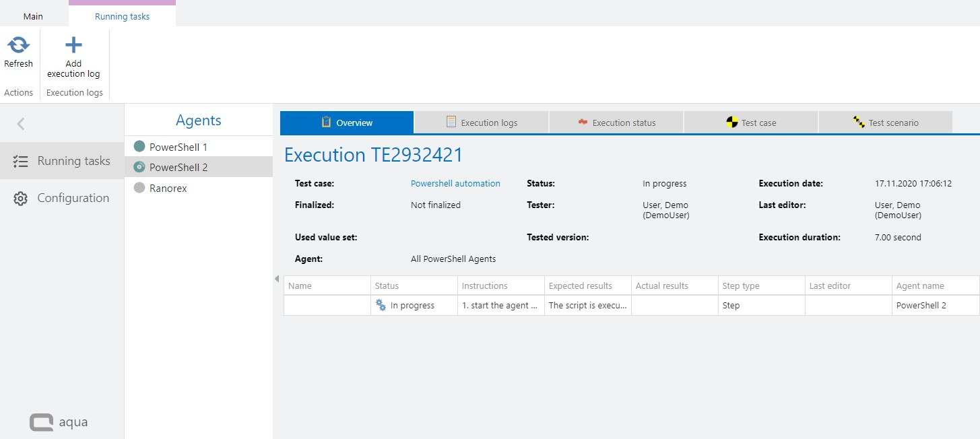Collapse the Agents panel using small arrow
The height and width of the screenshot is (439, 980).
(277, 279)
